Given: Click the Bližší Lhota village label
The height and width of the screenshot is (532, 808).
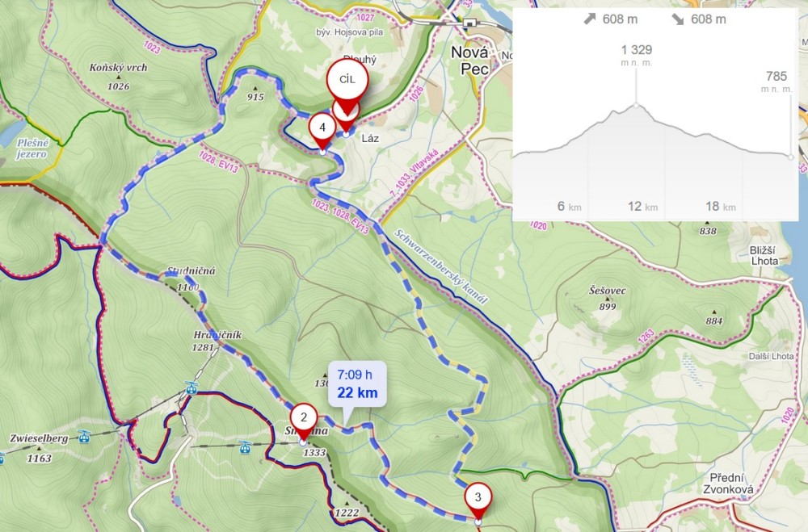Looking at the screenshot, I should (764, 255).
